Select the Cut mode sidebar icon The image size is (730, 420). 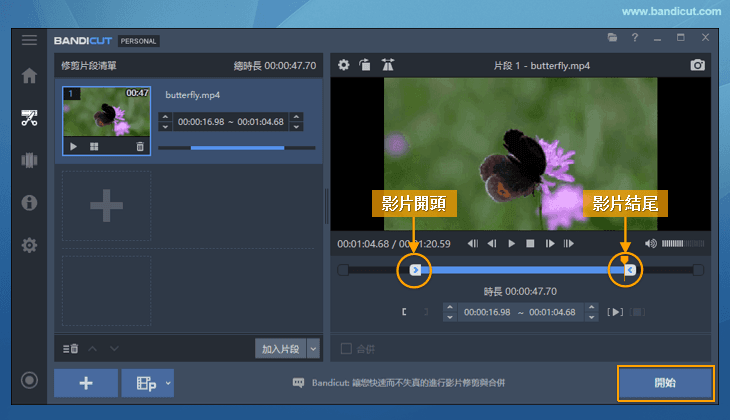point(29,118)
